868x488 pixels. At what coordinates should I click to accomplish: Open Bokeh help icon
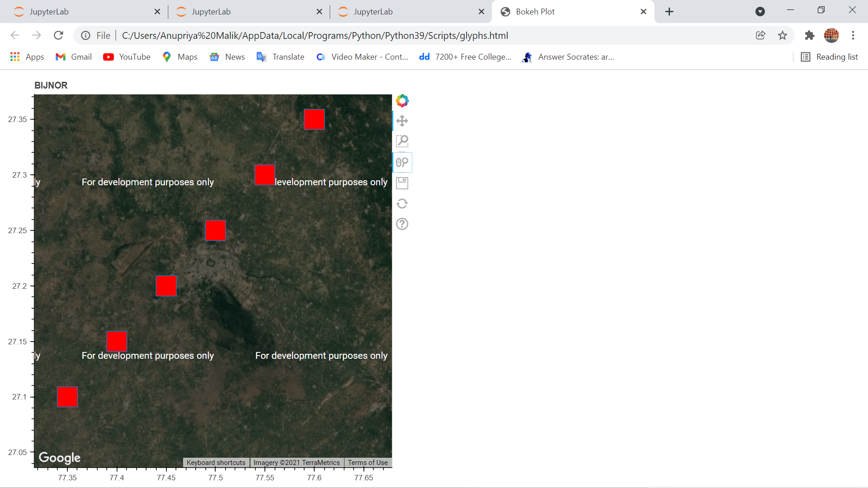(x=402, y=224)
